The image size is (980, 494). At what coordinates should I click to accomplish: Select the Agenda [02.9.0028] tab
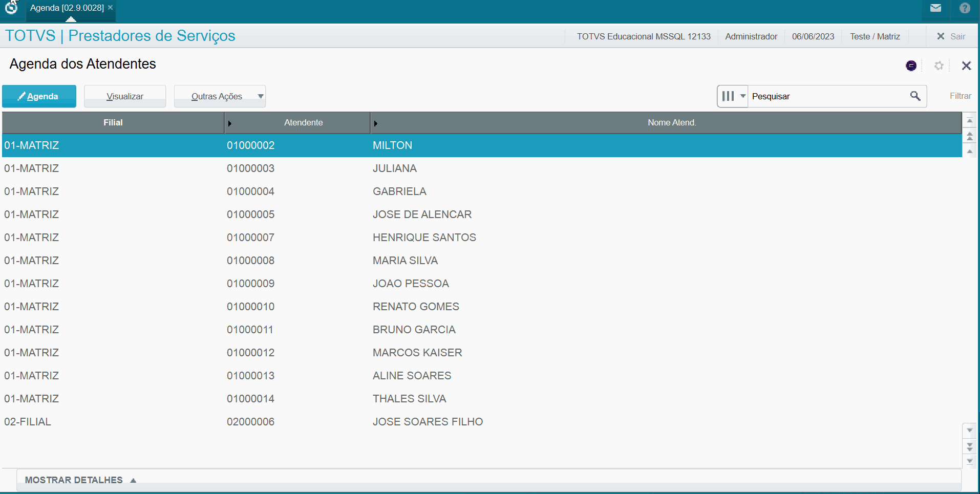[x=67, y=8]
